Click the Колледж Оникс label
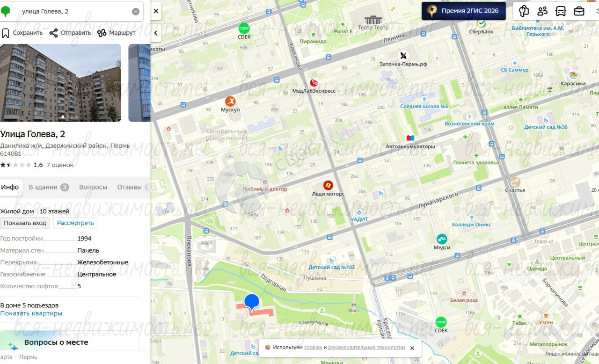Image resolution: width=599 pixels, height=364 pixels. tap(472, 225)
